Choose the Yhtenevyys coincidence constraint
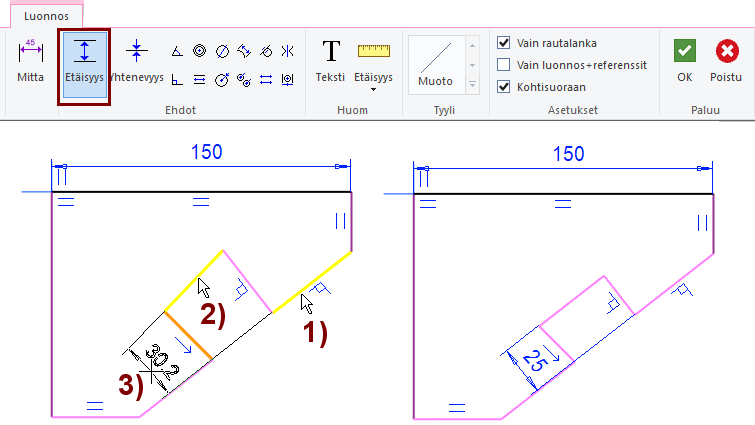Screen dimensions: 755x425 tap(136, 61)
